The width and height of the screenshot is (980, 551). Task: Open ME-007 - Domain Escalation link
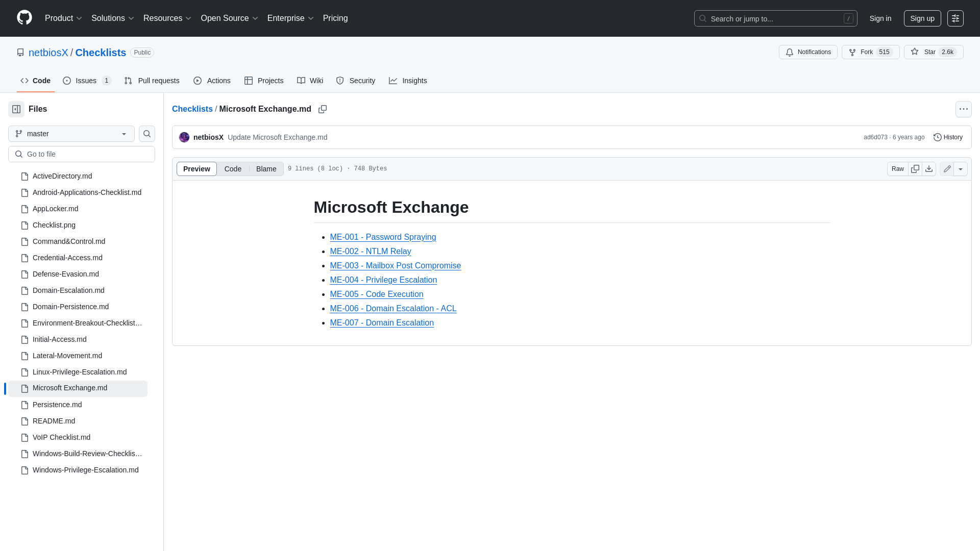(x=382, y=323)
